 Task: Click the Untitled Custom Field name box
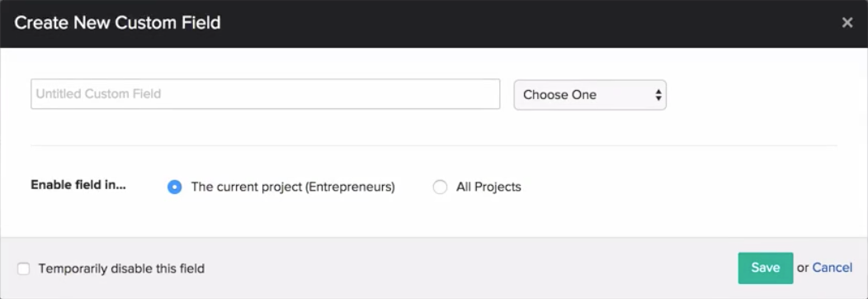265,94
